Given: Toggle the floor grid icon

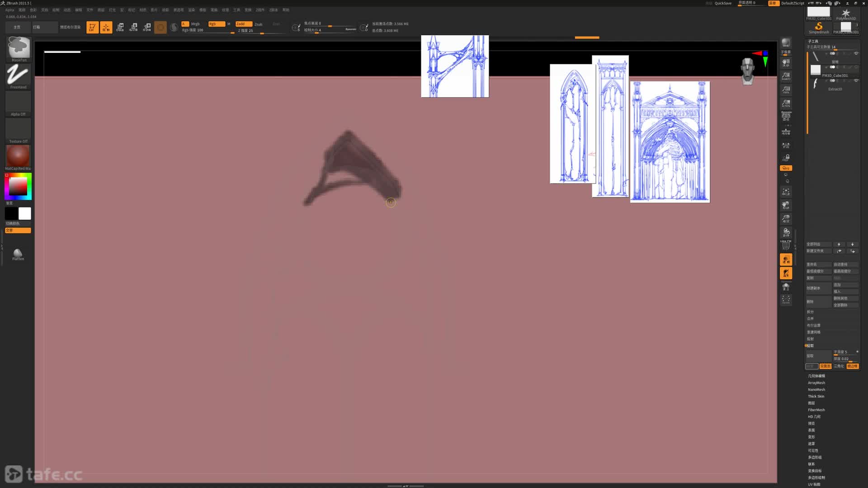Looking at the screenshot, I should (x=786, y=131).
